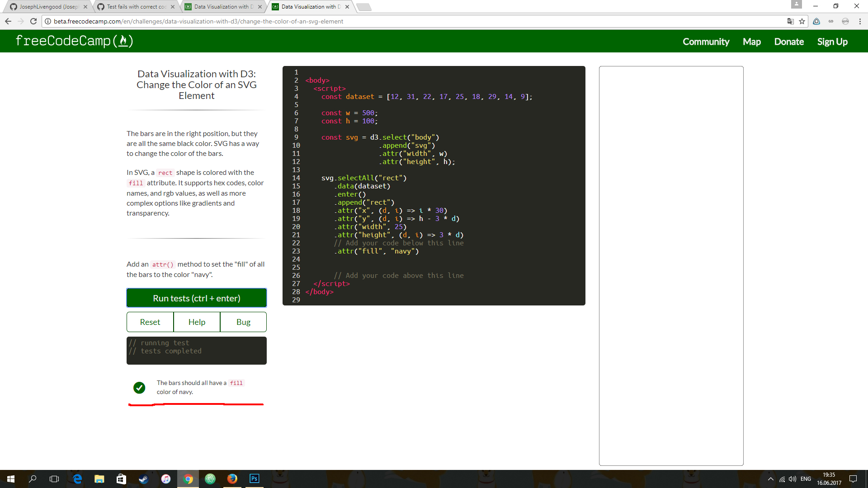Open the Wi-Fi network status icon

pos(782,479)
